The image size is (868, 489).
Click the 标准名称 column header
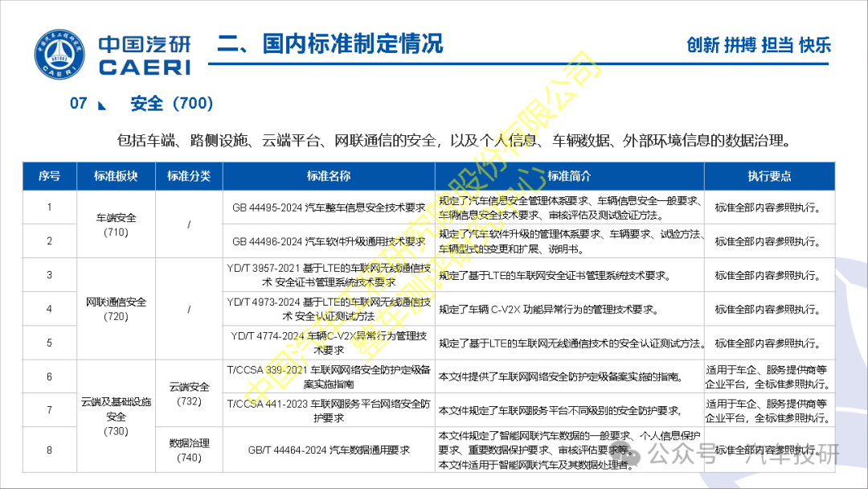click(329, 176)
